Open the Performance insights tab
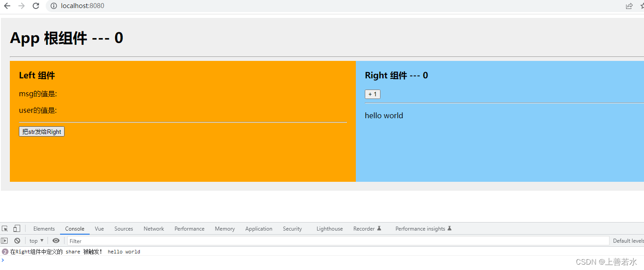This screenshot has height=270, width=644. [424, 228]
